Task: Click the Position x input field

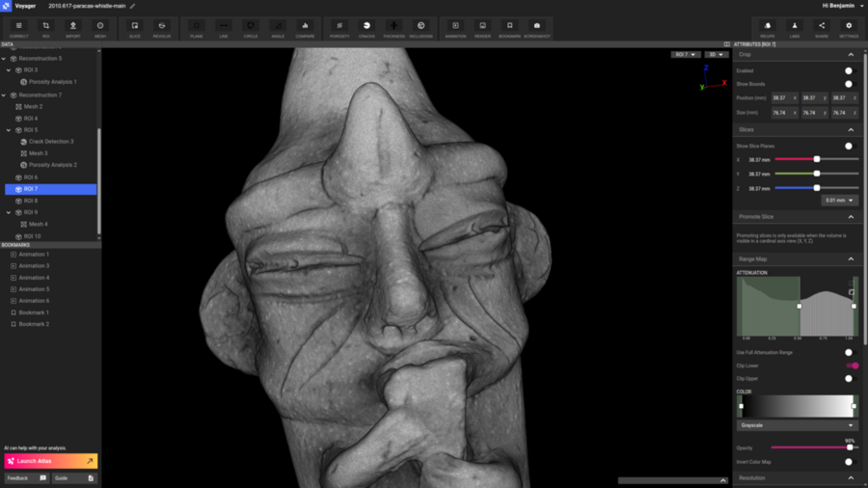Action: tap(784, 98)
